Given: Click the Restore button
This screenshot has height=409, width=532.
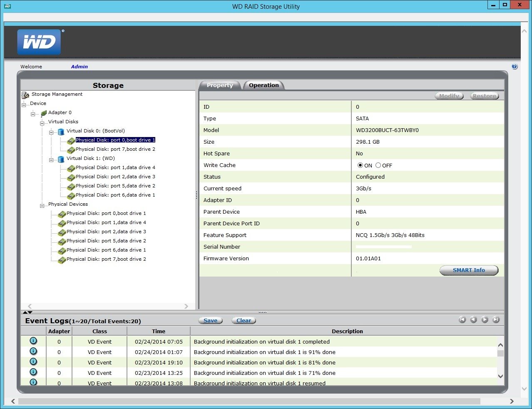Looking at the screenshot, I should [484, 96].
